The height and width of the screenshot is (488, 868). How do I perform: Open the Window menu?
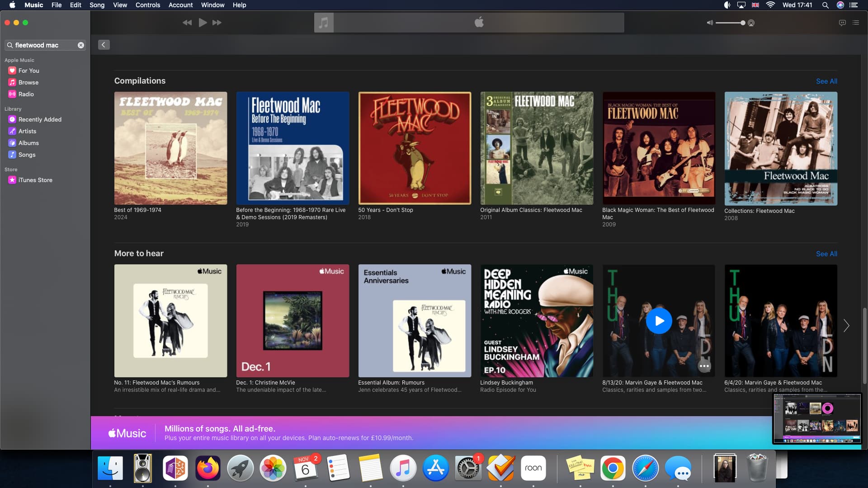[212, 5]
